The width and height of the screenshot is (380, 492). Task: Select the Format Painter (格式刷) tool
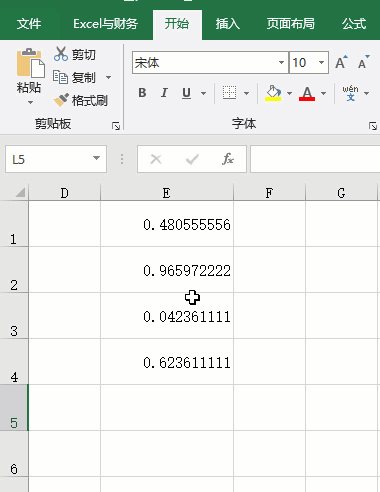click(80, 100)
